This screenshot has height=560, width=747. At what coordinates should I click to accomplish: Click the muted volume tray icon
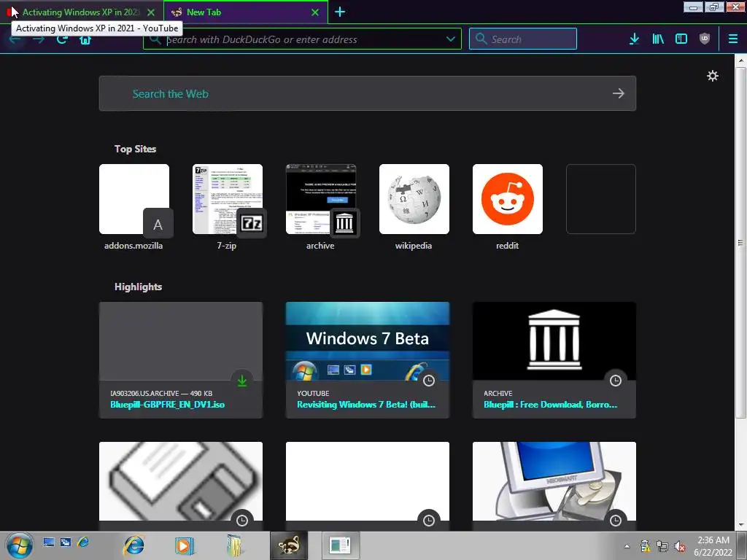(x=680, y=546)
